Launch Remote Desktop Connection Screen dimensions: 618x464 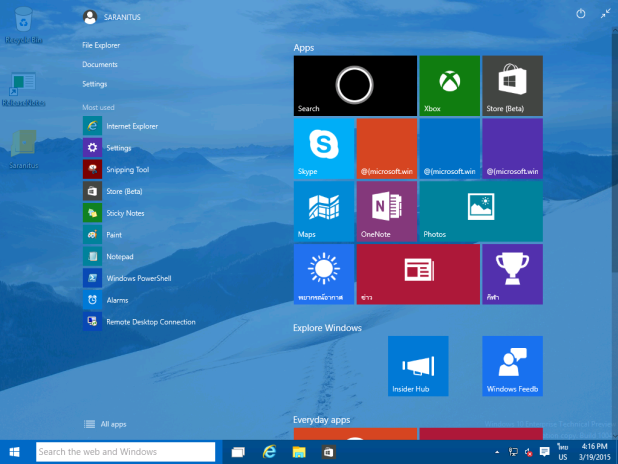pos(140,322)
